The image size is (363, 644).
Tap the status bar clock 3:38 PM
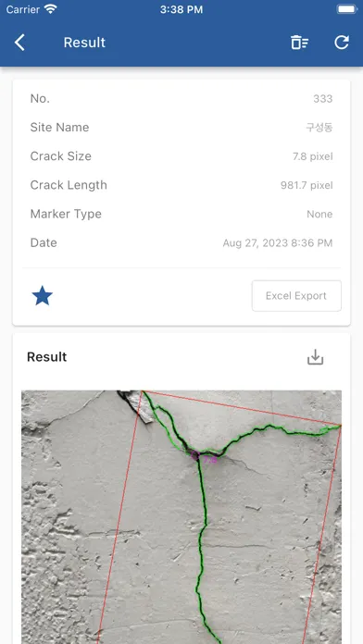181,9
